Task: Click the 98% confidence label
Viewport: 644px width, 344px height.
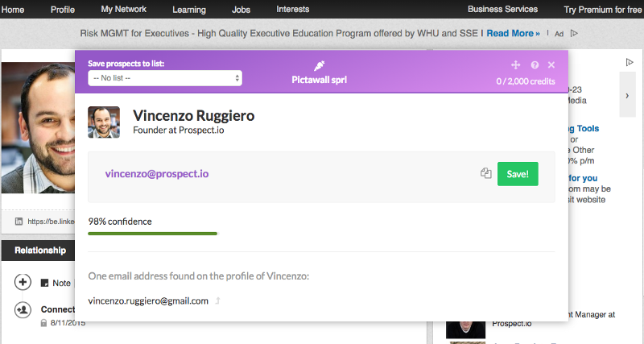Action: coord(120,222)
